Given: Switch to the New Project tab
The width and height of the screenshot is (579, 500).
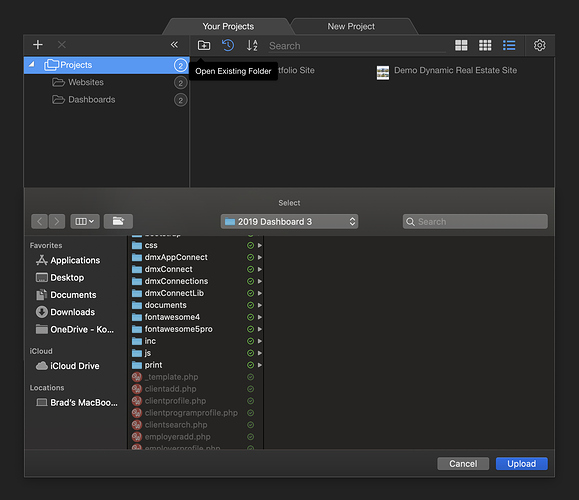Looking at the screenshot, I should (x=351, y=27).
